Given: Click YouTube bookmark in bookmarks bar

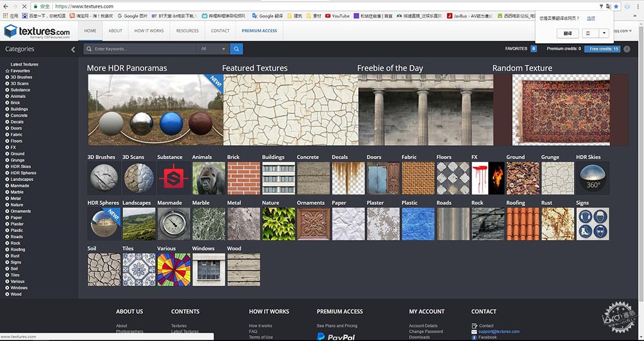Looking at the screenshot, I should [x=337, y=16].
